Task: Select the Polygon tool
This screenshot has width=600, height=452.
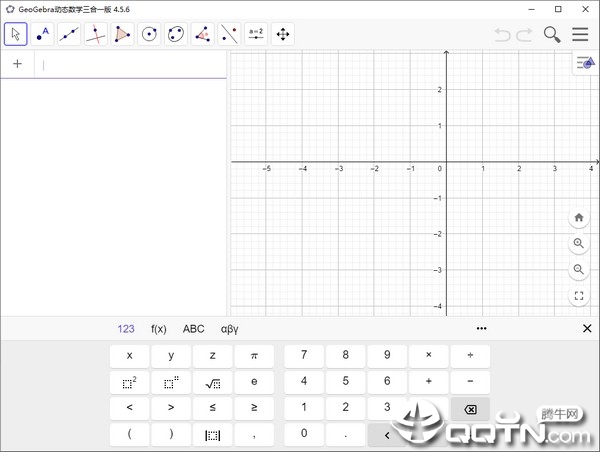Action: tap(122, 34)
